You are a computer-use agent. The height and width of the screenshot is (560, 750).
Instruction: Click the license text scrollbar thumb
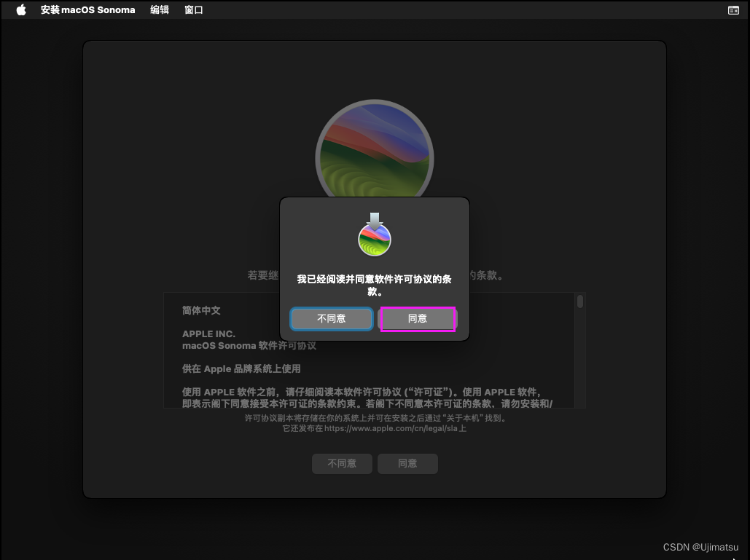(580, 301)
